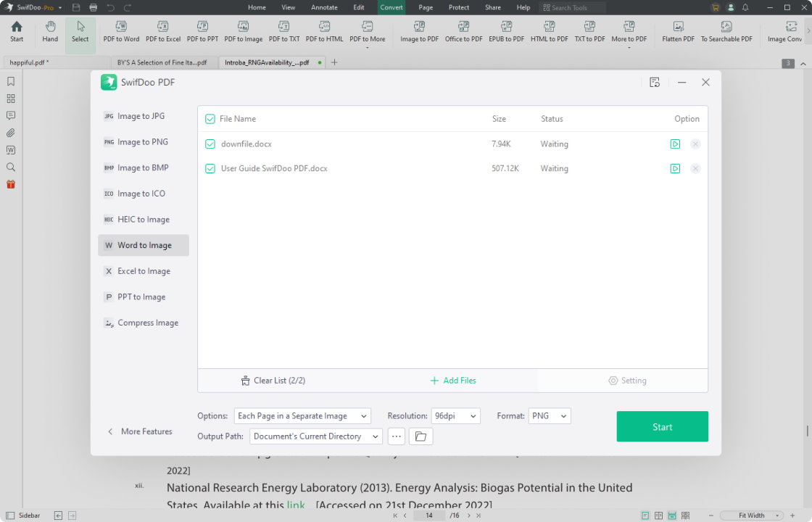Select the Hand tool
This screenshot has width=812, height=522.
click(50, 32)
